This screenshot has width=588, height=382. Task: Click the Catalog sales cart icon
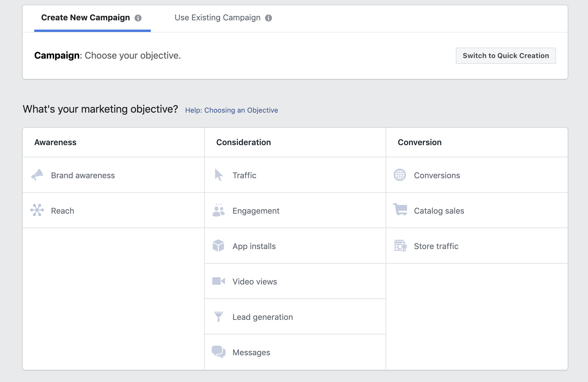tap(400, 210)
